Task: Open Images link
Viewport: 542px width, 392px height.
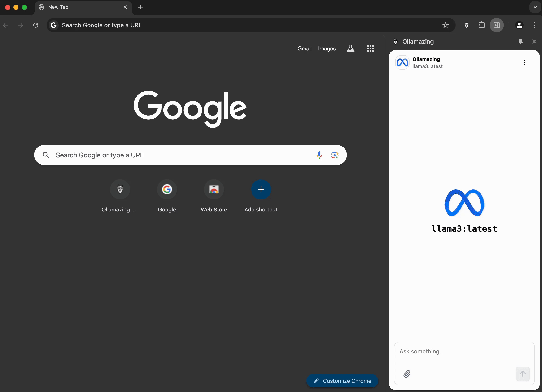Action: coord(327,48)
